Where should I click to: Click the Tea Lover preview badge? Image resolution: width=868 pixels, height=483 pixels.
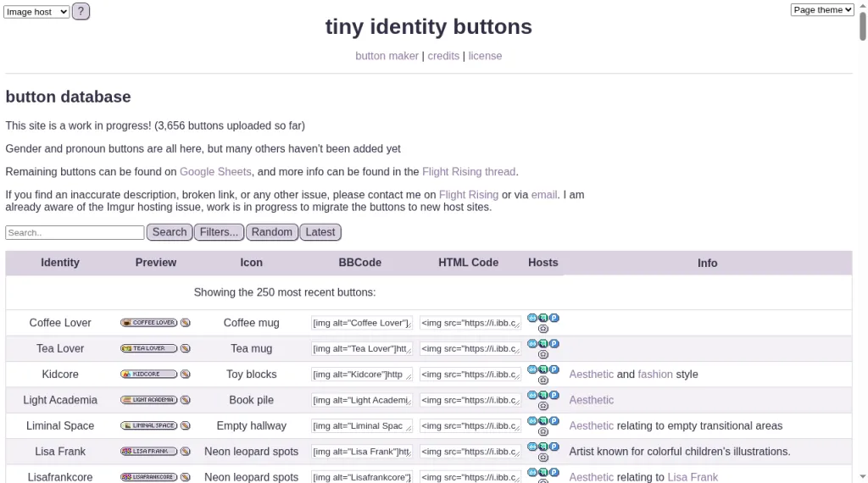(x=149, y=348)
